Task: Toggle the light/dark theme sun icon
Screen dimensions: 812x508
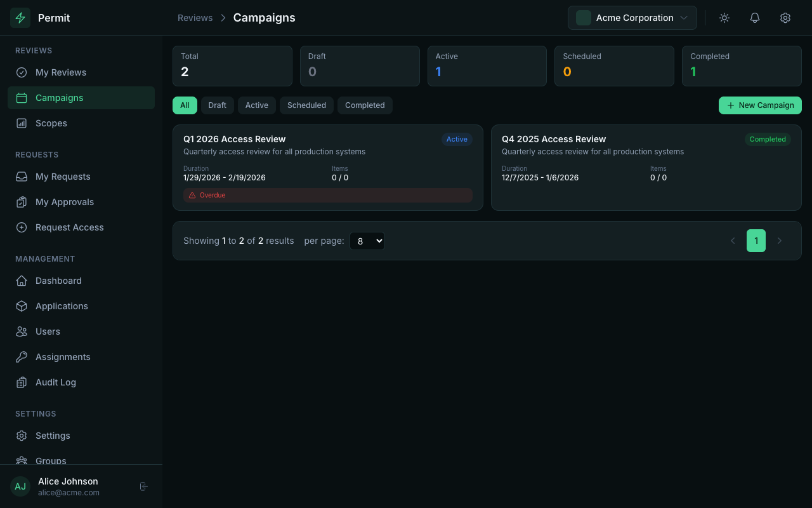Action: (724, 18)
